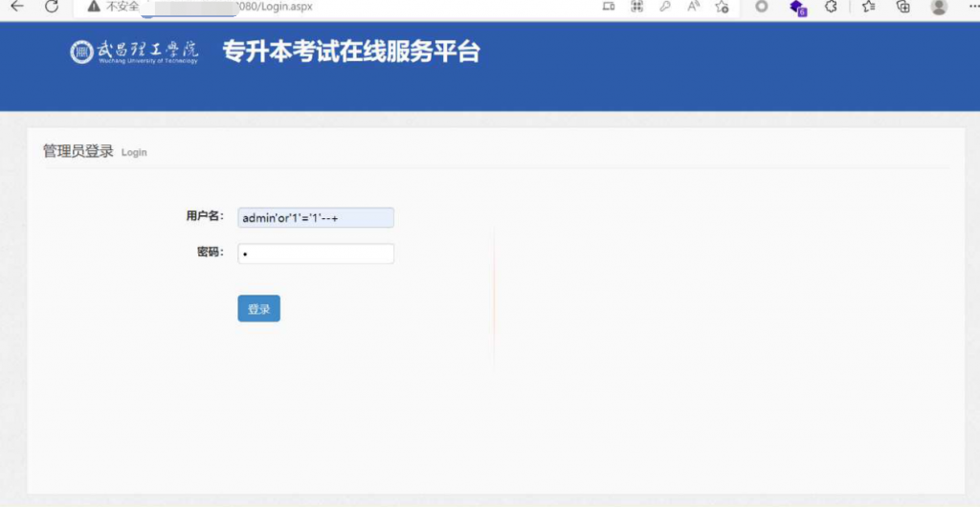
Task: Open the not-secure warning triangle icon
Action: [94, 7]
